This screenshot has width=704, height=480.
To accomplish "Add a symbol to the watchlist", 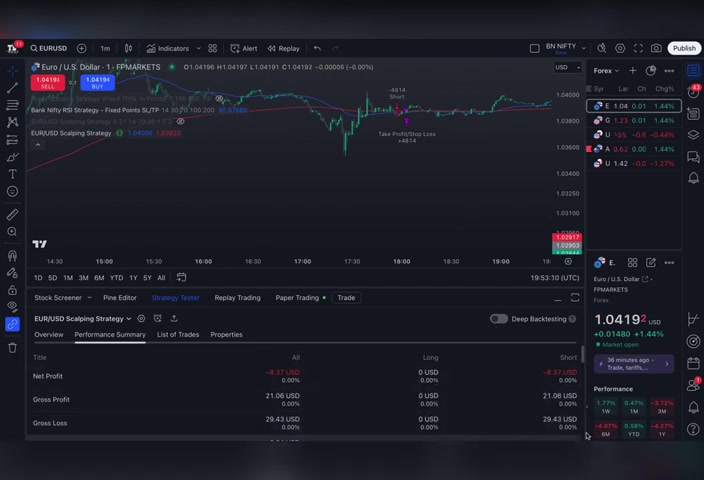I will (632, 70).
